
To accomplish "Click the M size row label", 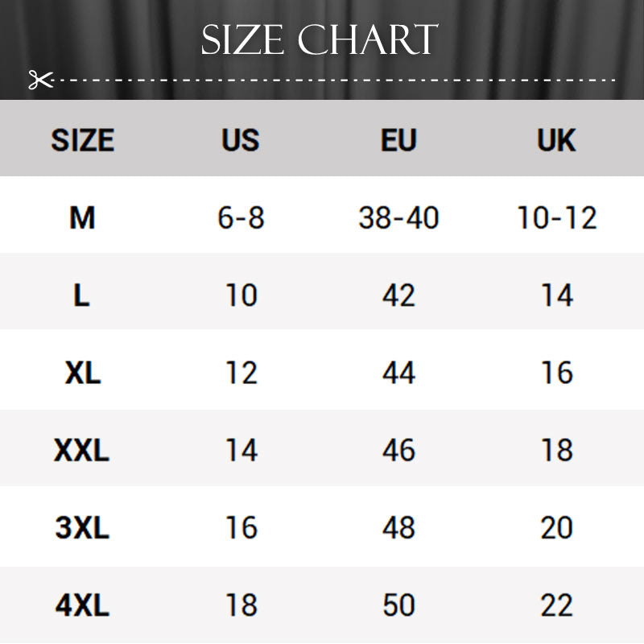I will pyautogui.click(x=82, y=217).
